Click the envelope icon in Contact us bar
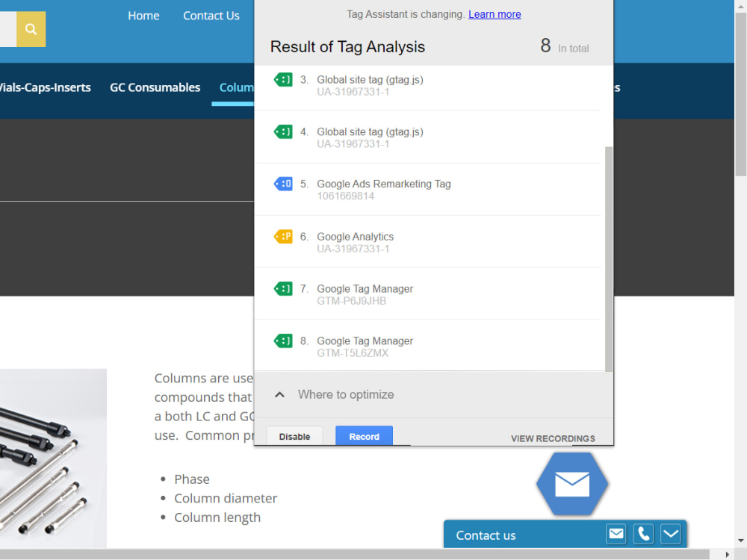 coord(616,533)
